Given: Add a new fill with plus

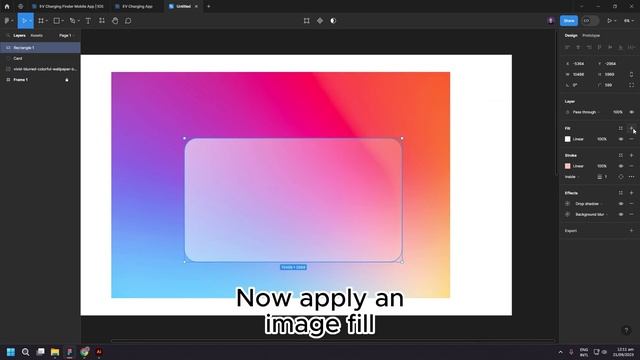Looking at the screenshot, I should [x=631, y=128].
